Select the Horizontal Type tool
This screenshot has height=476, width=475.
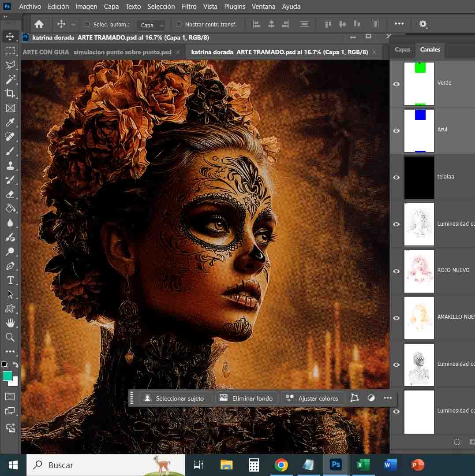[10, 280]
